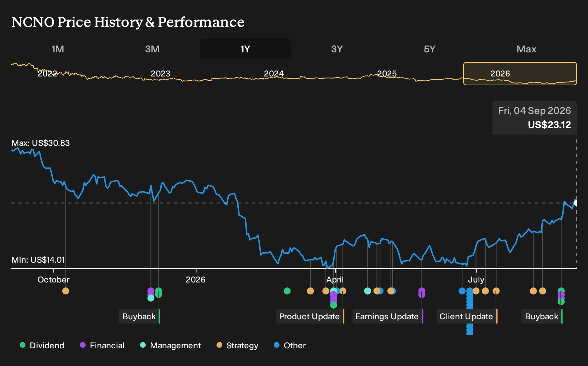Click orange Strategy dot just left of April stack
The height and width of the screenshot is (366, 588).
pos(326,291)
